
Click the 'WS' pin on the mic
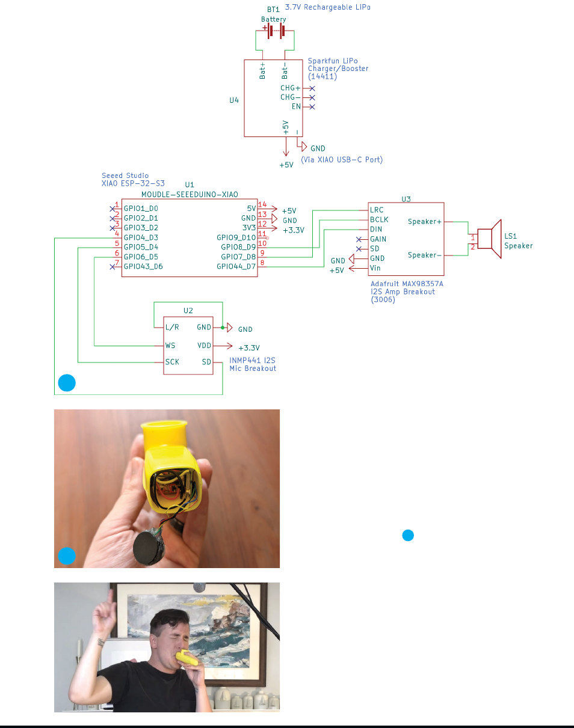coord(170,346)
